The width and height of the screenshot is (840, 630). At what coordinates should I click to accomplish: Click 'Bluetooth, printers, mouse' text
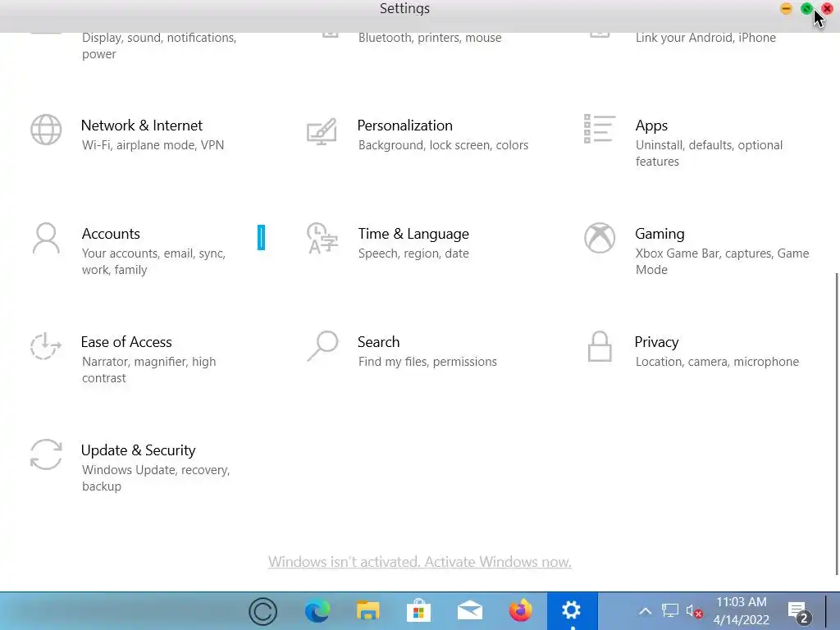pos(430,38)
